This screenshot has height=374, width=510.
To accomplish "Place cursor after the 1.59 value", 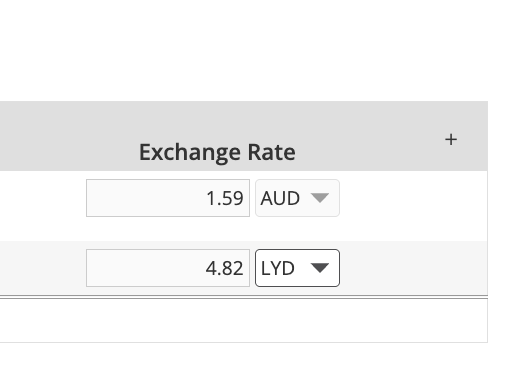I will pos(245,198).
